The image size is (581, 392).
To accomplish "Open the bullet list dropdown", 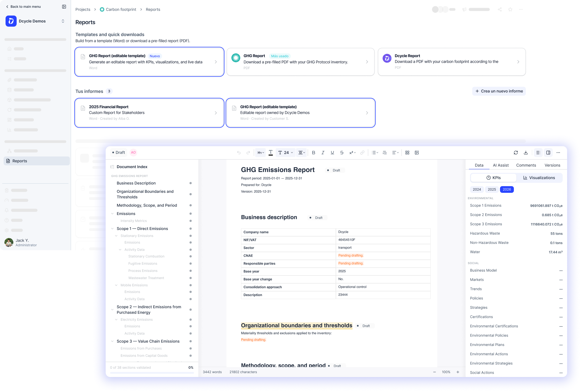I will [375, 153].
